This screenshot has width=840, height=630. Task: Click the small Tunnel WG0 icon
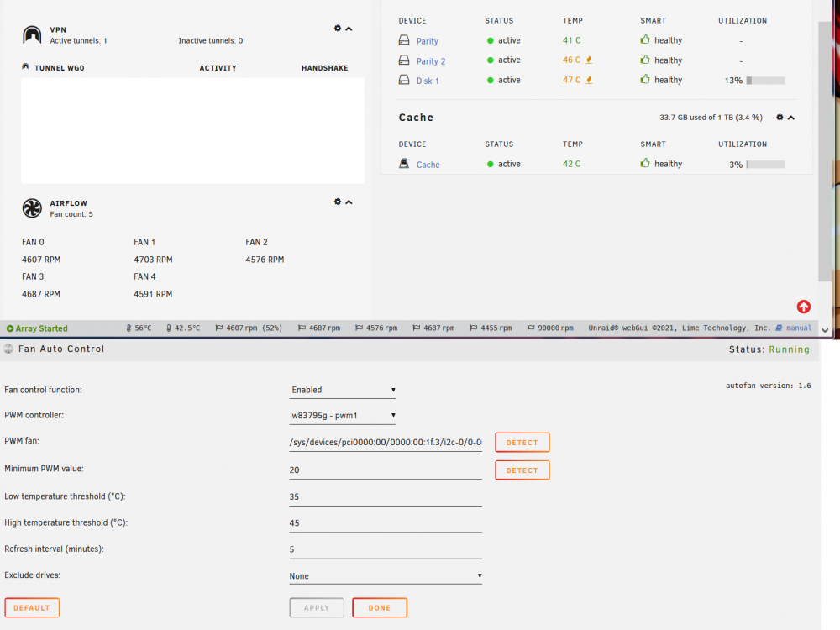[25, 67]
